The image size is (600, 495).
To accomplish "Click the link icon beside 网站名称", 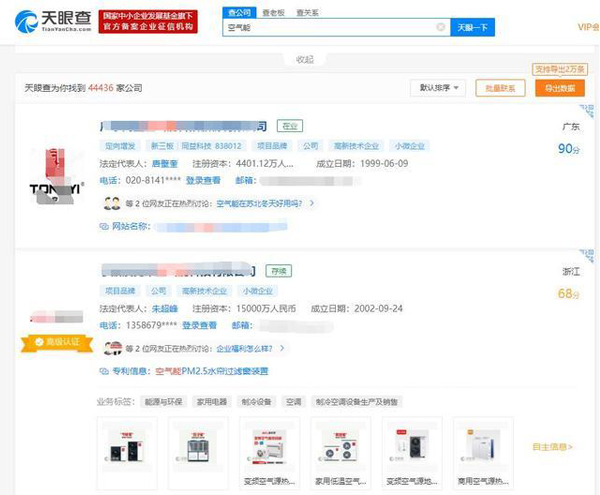I will tap(104, 227).
